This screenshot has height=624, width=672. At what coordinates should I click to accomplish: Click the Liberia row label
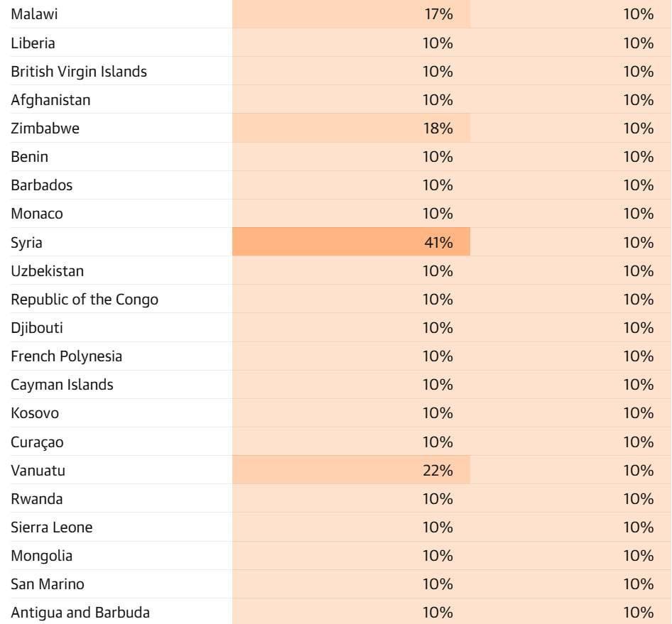[x=33, y=43]
